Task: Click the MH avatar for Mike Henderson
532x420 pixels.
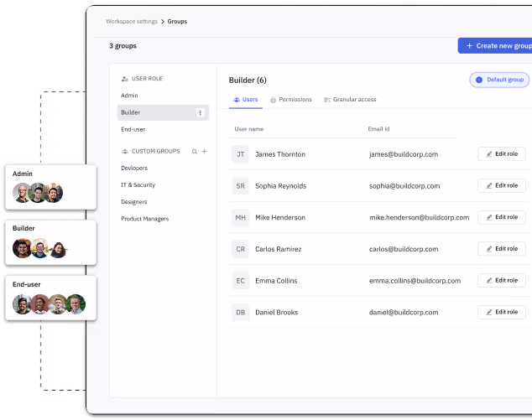Action: (241, 217)
